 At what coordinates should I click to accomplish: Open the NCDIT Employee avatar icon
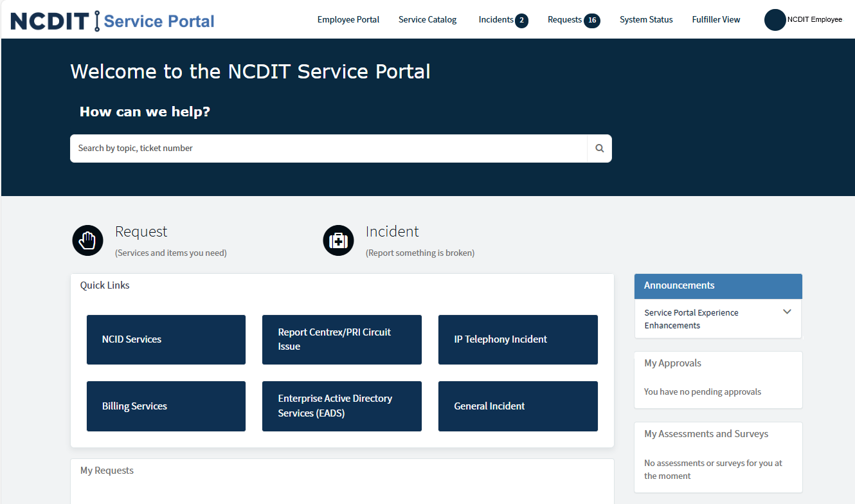775,20
